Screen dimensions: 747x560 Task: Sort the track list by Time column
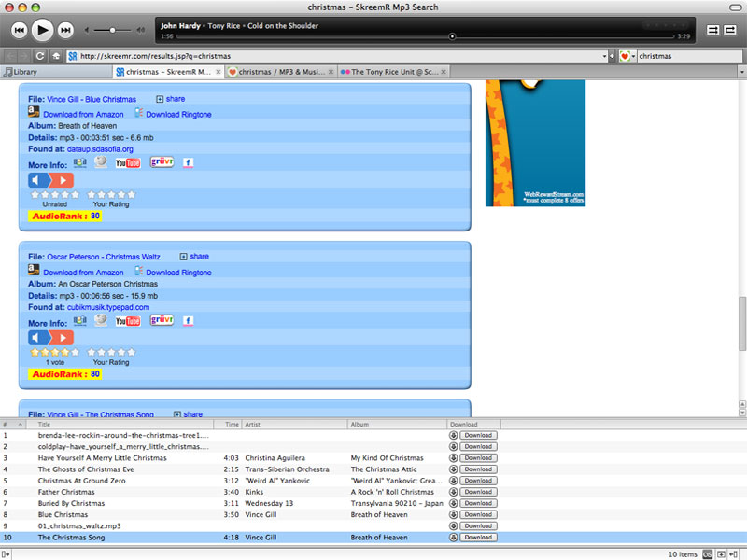(228, 425)
